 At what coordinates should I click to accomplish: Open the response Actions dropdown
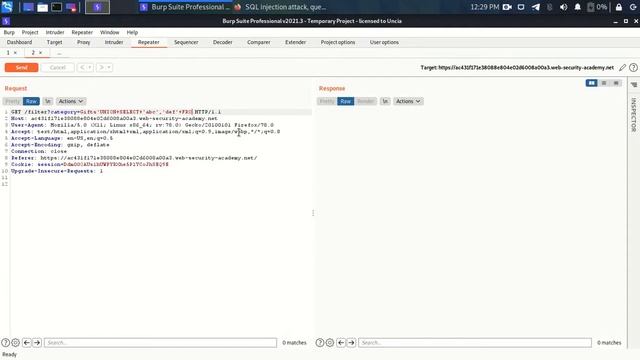[408, 101]
